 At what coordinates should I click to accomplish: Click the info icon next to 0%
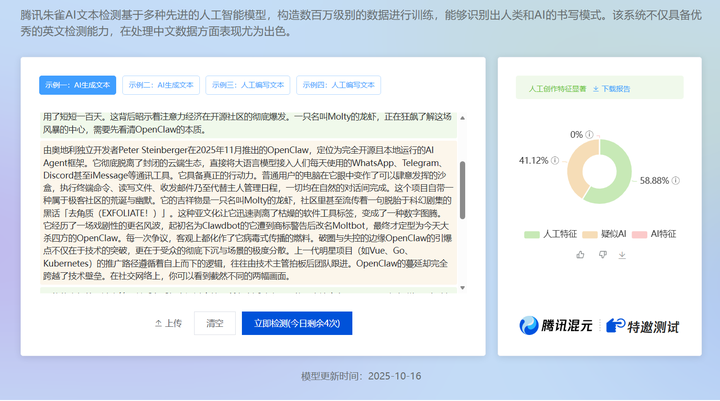(x=590, y=135)
